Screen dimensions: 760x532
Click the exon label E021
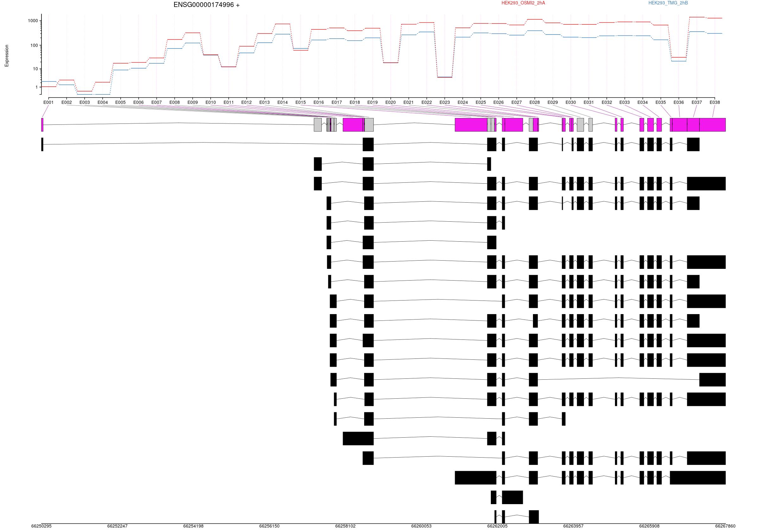408,102
